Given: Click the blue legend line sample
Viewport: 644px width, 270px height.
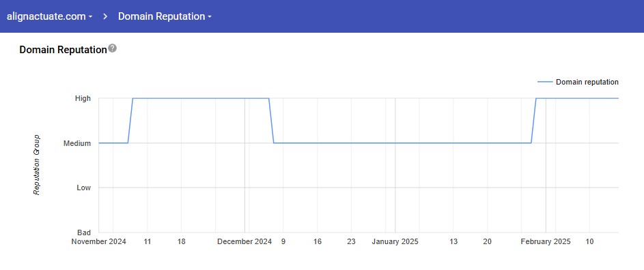Looking at the screenshot, I should [x=545, y=82].
